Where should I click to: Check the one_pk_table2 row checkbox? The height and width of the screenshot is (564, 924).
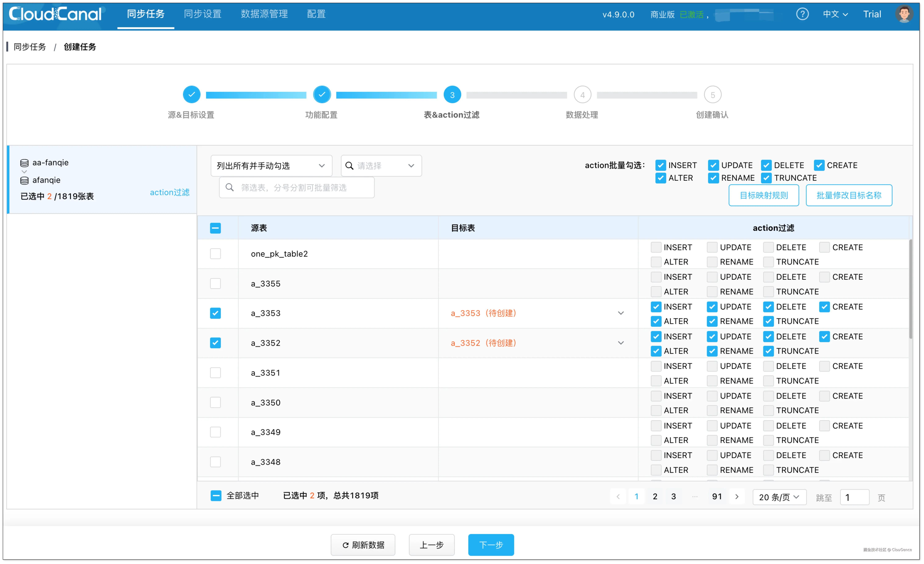(x=215, y=254)
